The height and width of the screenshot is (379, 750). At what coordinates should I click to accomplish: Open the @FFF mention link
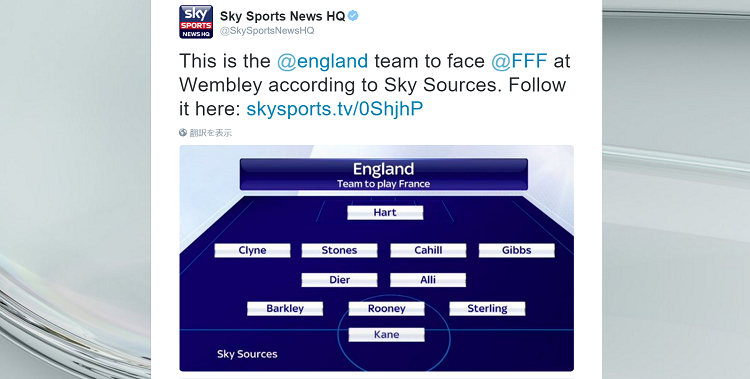519,61
